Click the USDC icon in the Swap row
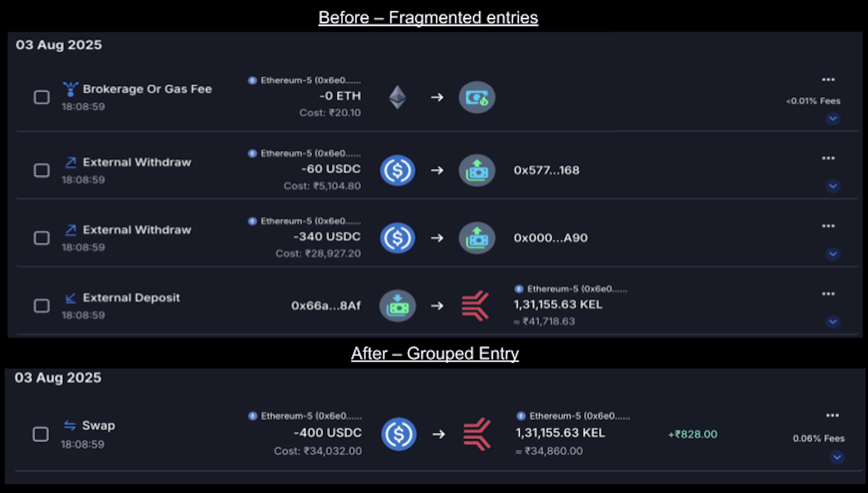 click(399, 434)
